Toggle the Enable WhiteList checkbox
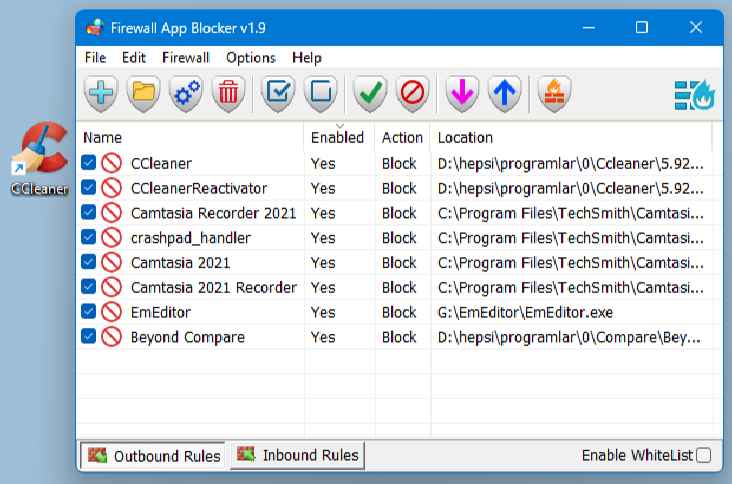Viewport: 732px width, 484px height. tap(703, 456)
